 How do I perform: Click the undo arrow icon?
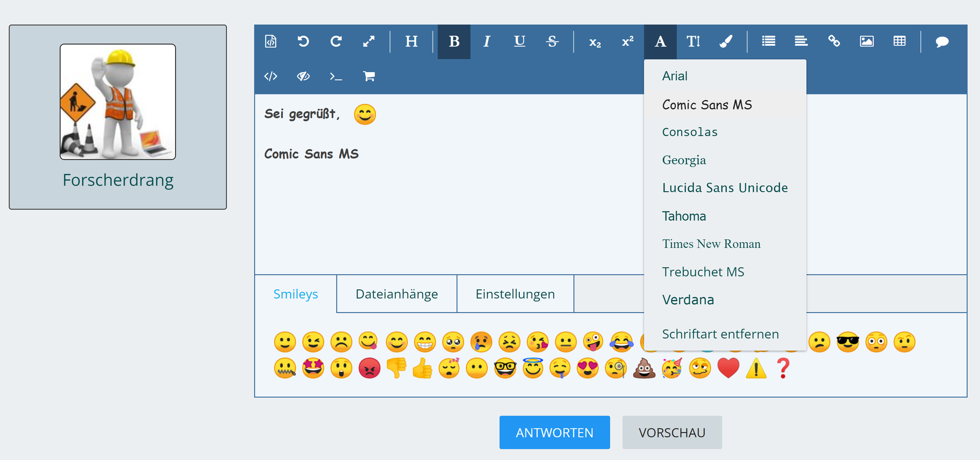(303, 41)
